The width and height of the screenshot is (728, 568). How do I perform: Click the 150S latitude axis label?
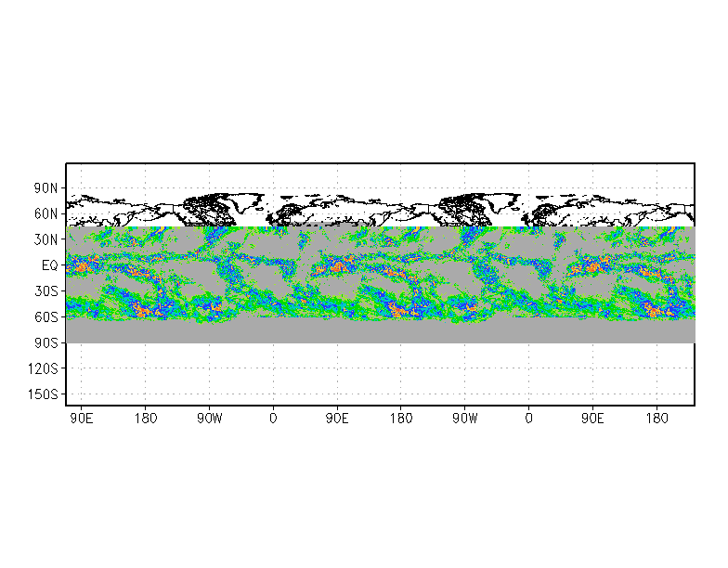click(43, 394)
